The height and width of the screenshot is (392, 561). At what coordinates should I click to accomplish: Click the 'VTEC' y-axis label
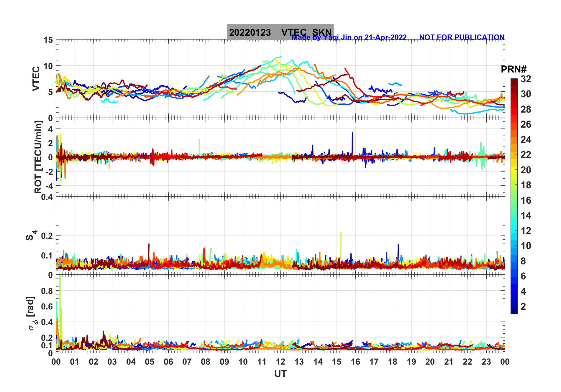point(36,79)
